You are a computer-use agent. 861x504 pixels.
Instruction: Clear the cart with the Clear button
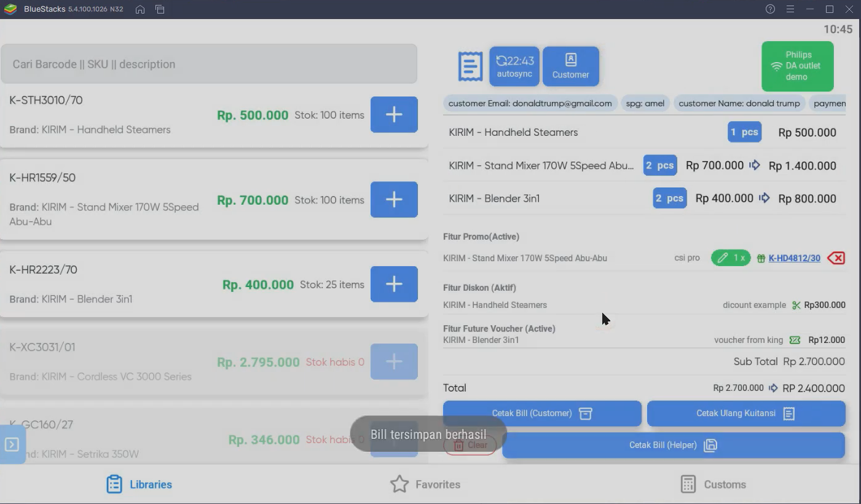(x=470, y=445)
